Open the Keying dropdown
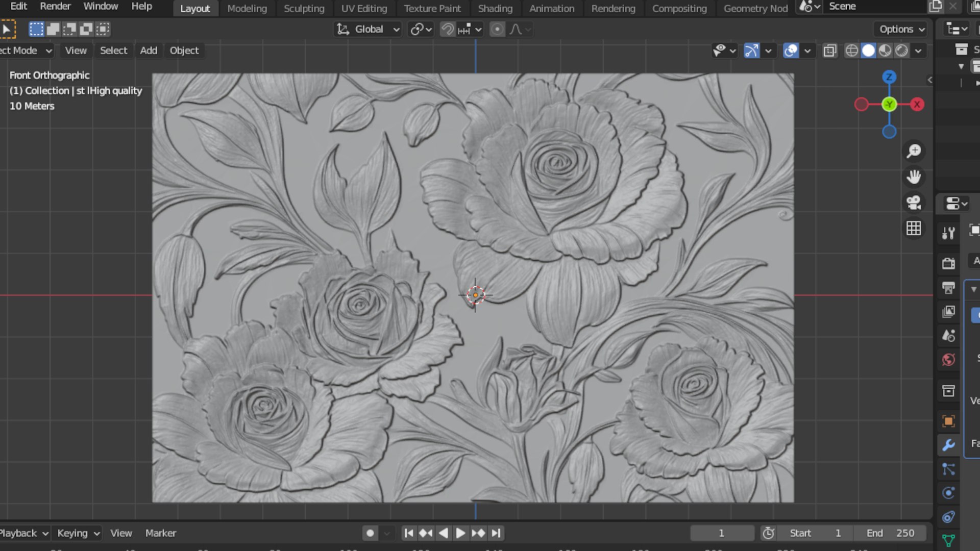The height and width of the screenshot is (551, 980). click(x=78, y=533)
